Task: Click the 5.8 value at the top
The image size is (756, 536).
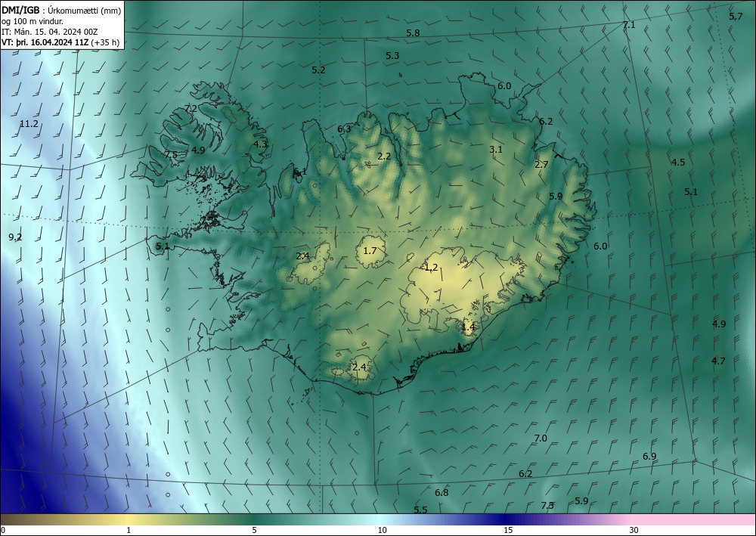Action: (414, 33)
